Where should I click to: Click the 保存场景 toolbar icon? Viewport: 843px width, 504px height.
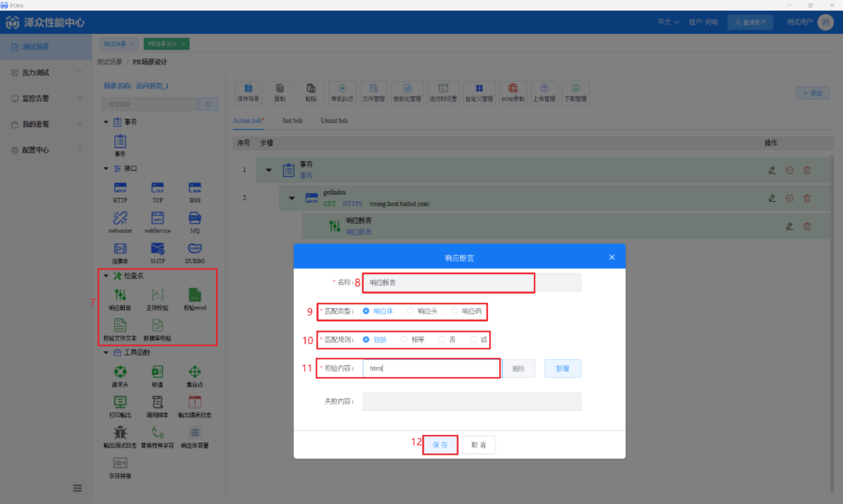click(x=248, y=93)
